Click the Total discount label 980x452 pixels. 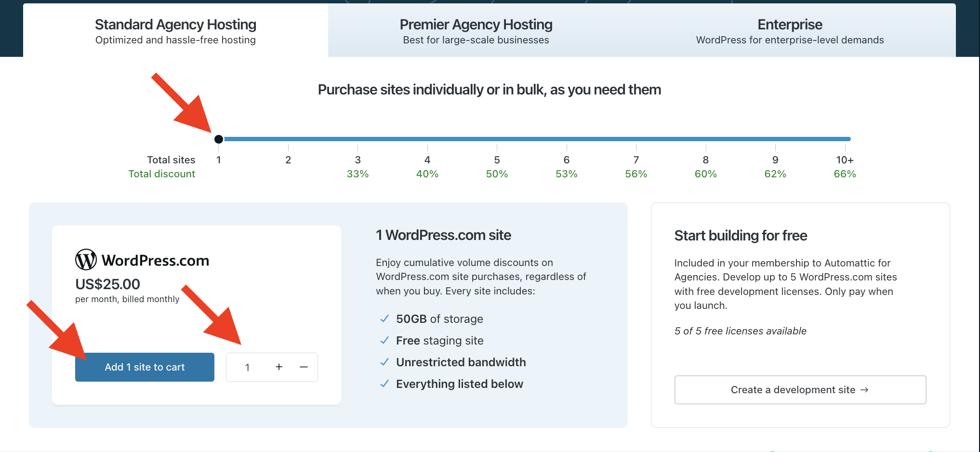point(162,174)
